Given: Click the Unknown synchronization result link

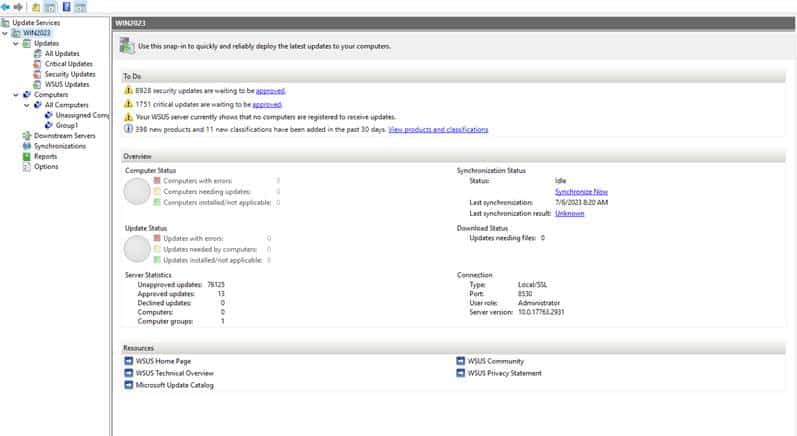Looking at the screenshot, I should (569, 213).
